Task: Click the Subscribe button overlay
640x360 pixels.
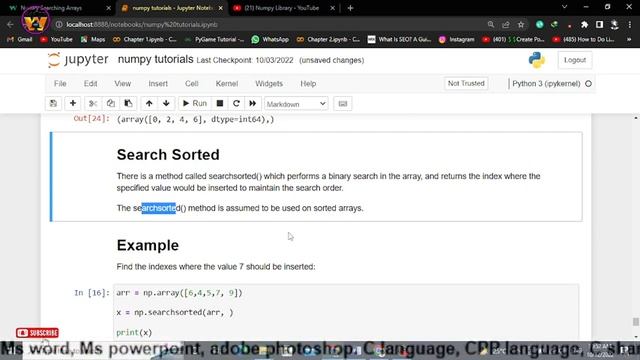Action: (x=37, y=333)
